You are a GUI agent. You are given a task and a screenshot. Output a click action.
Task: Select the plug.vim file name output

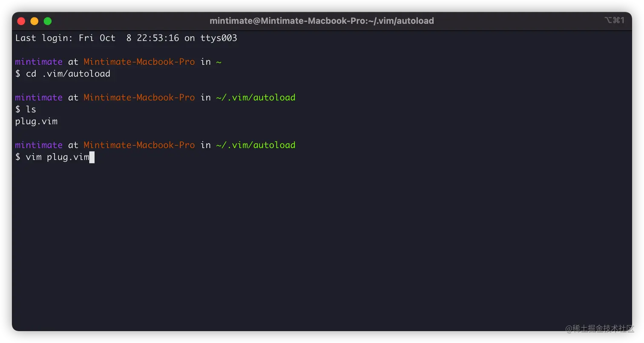[x=36, y=122]
